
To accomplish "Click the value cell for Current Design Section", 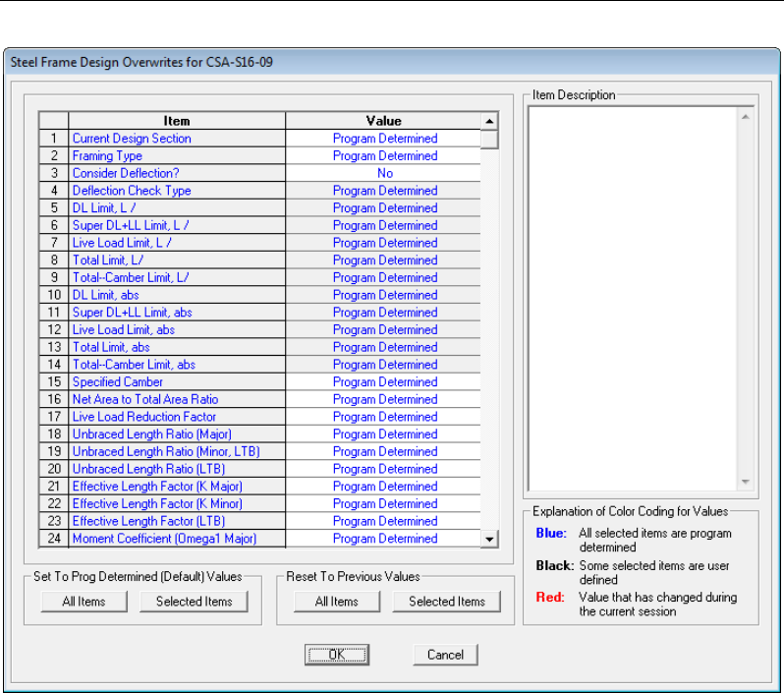I will (383, 138).
